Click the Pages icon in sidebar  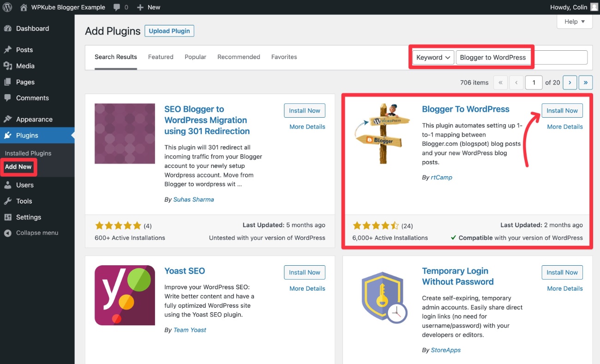(7, 82)
